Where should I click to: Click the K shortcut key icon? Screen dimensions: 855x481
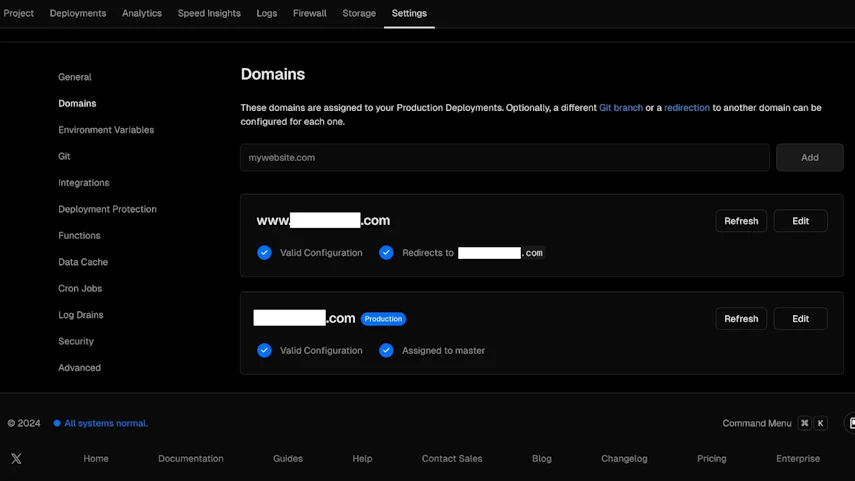[820, 423]
